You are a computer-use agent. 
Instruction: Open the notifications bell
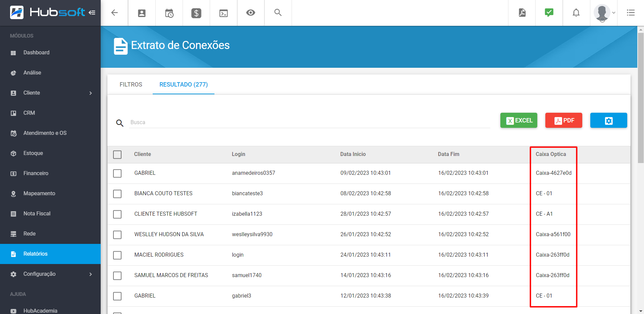(x=576, y=13)
